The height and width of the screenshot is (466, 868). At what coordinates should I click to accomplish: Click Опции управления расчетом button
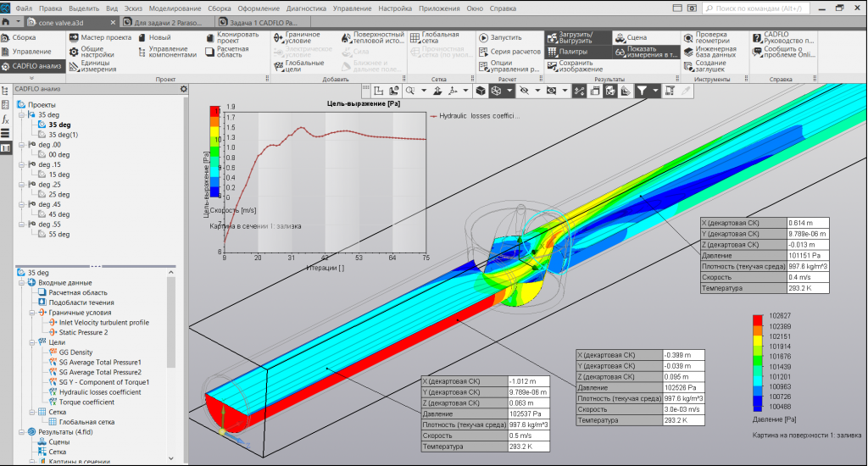point(509,66)
